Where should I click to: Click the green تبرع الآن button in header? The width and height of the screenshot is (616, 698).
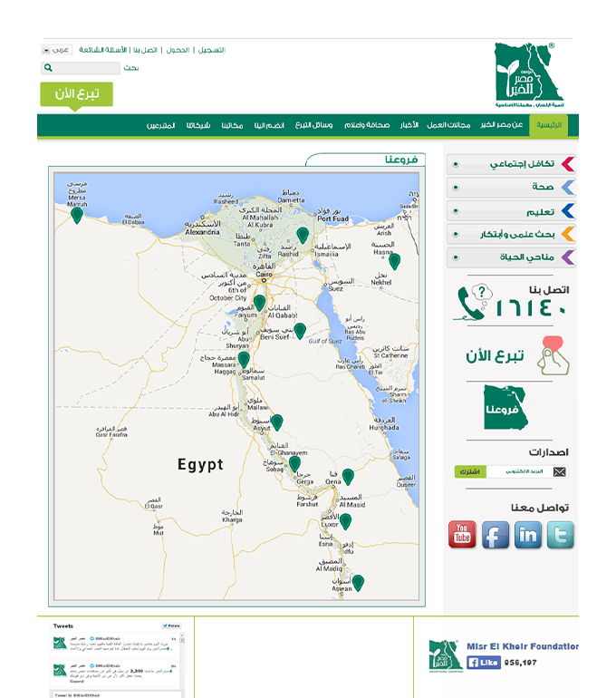[76, 94]
